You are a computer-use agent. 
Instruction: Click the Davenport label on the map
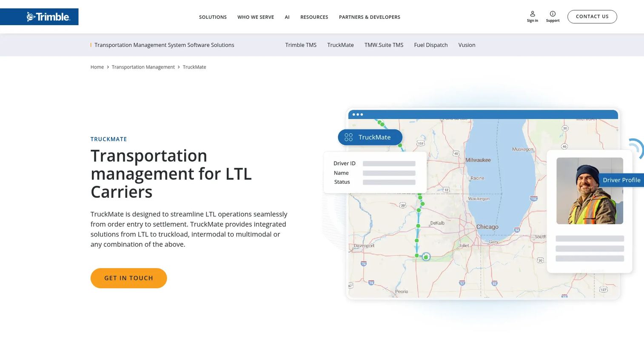(x=364, y=246)
